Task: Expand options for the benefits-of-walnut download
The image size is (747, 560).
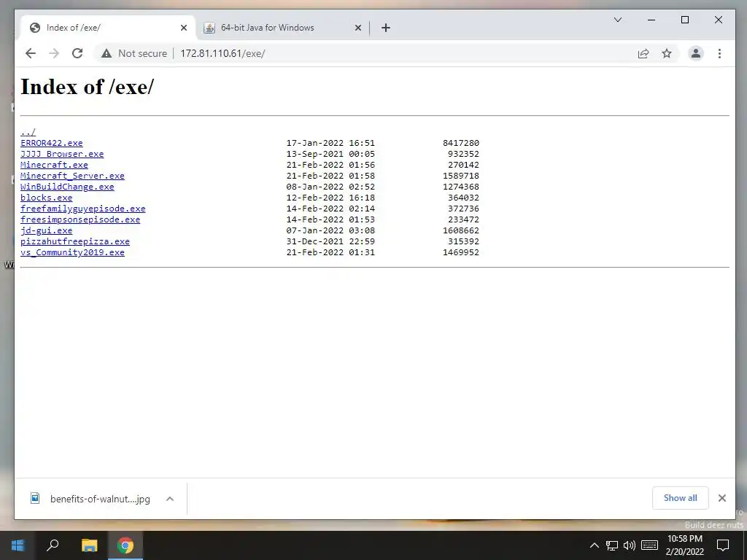Action: click(169, 499)
